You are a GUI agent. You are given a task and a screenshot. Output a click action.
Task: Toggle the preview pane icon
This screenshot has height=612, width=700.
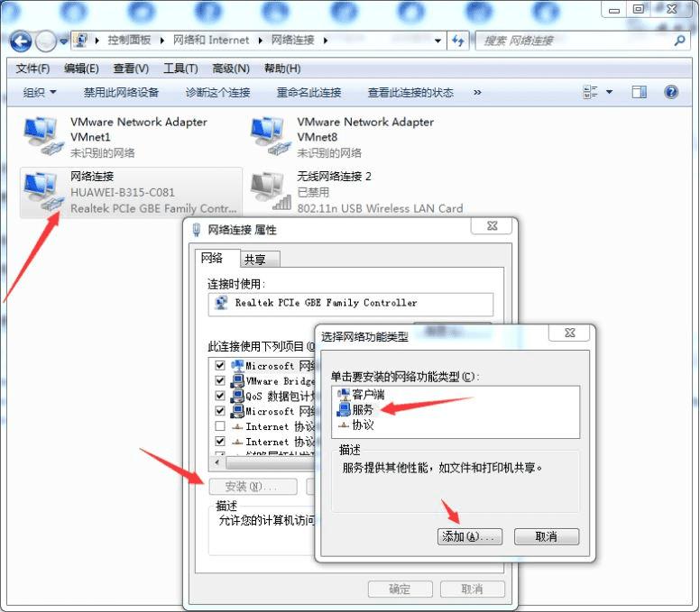(639, 92)
